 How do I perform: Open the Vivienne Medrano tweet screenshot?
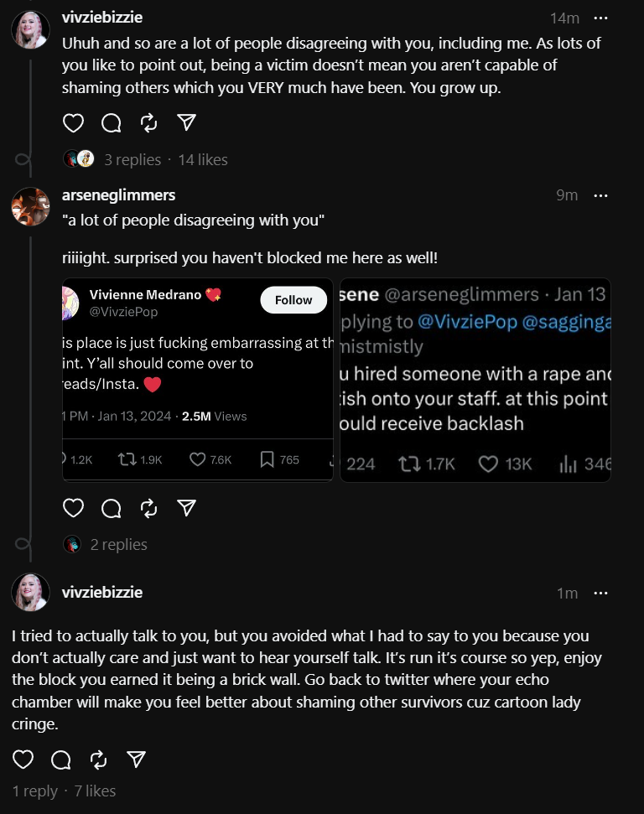tap(198, 380)
